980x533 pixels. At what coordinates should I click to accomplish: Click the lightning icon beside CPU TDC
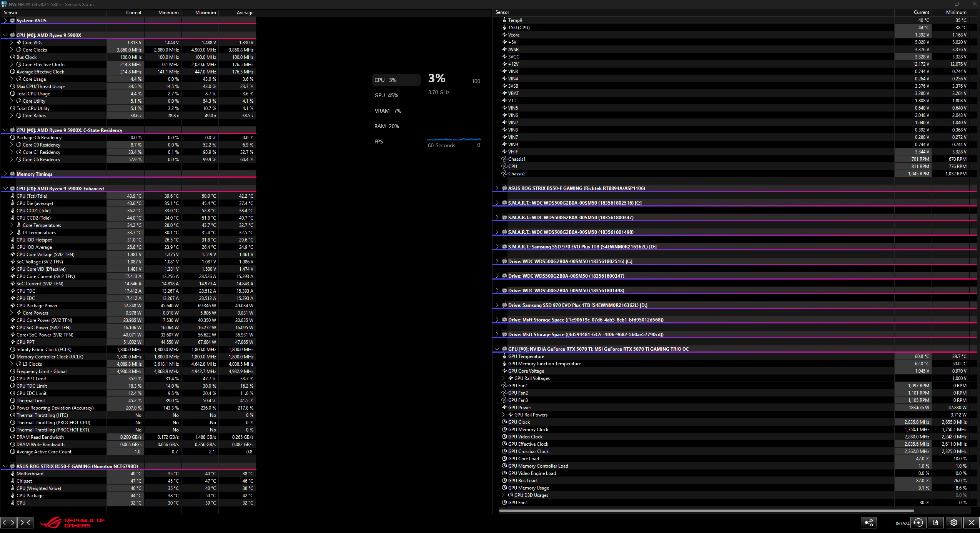tap(13, 291)
